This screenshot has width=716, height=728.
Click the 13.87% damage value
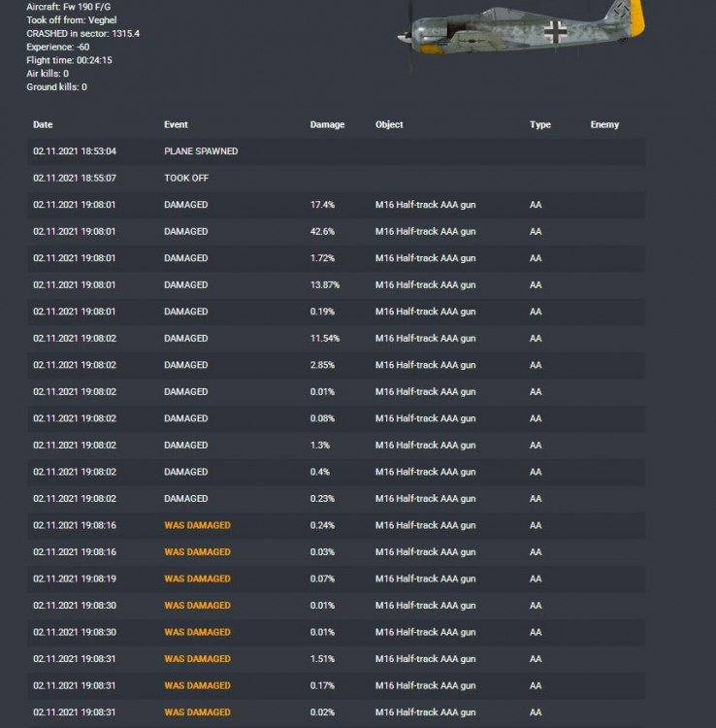coord(325,285)
